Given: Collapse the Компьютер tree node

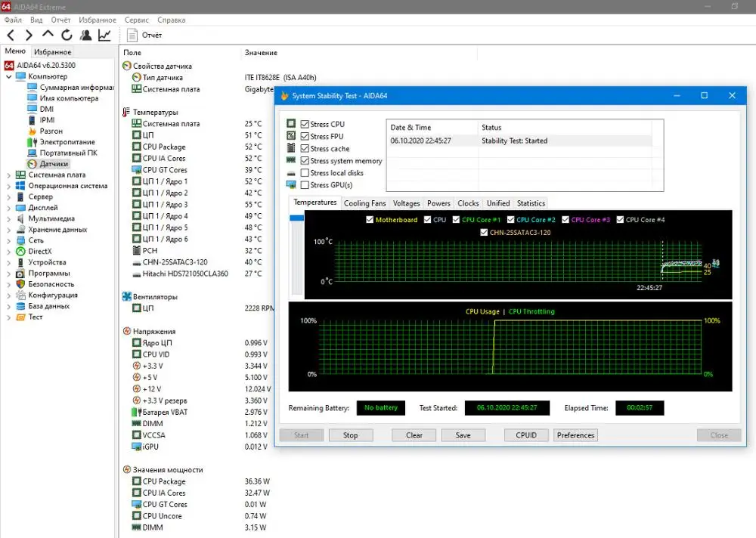Looking at the screenshot, I should click(x=8, y=76).
